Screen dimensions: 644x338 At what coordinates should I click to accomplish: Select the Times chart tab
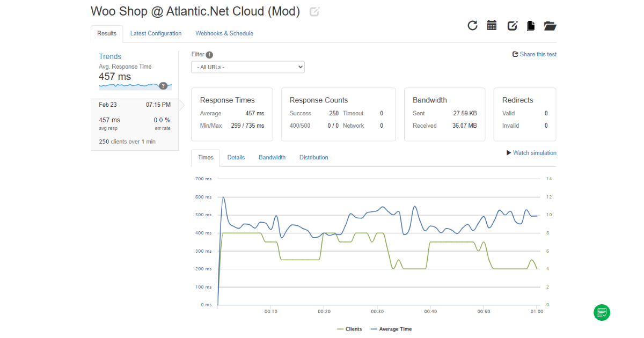coord(206,158)
